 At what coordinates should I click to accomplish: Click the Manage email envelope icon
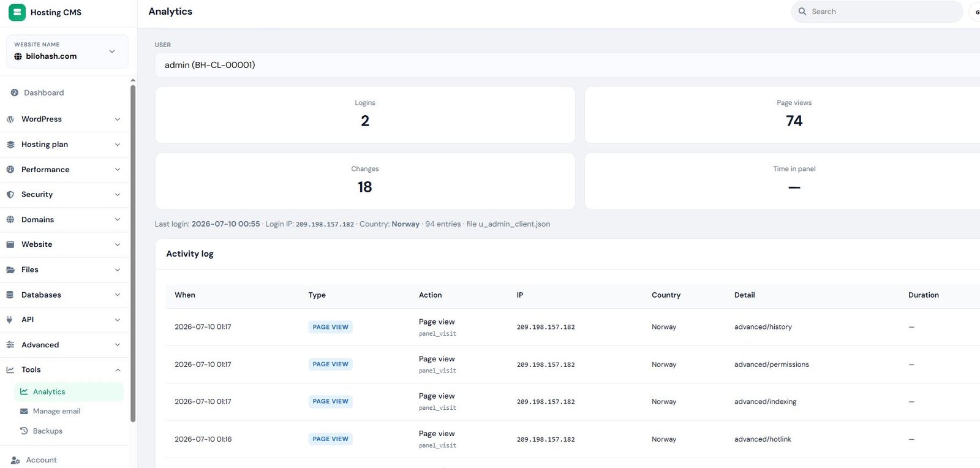pos(24,411)
